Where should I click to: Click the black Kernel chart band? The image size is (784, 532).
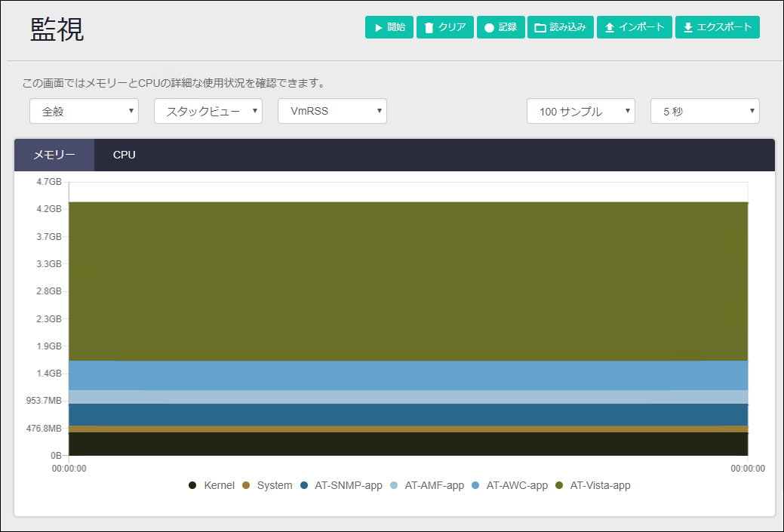[408, 444]
